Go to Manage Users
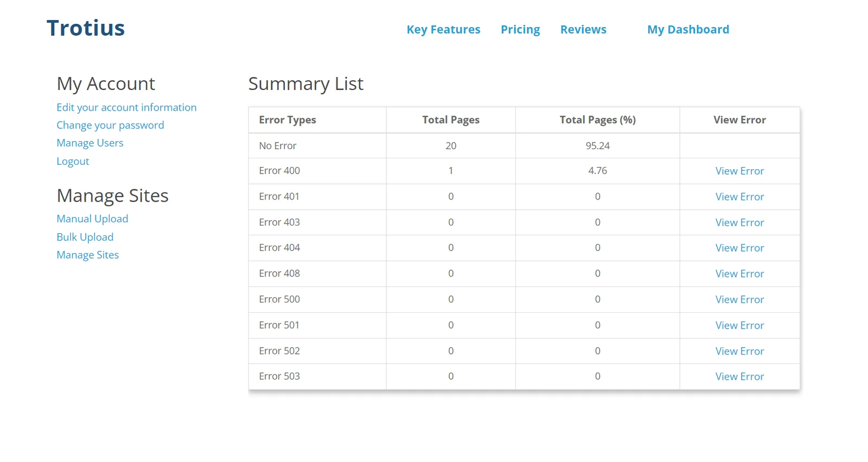The width and height of the screenshot is (868, 462). 90,143
